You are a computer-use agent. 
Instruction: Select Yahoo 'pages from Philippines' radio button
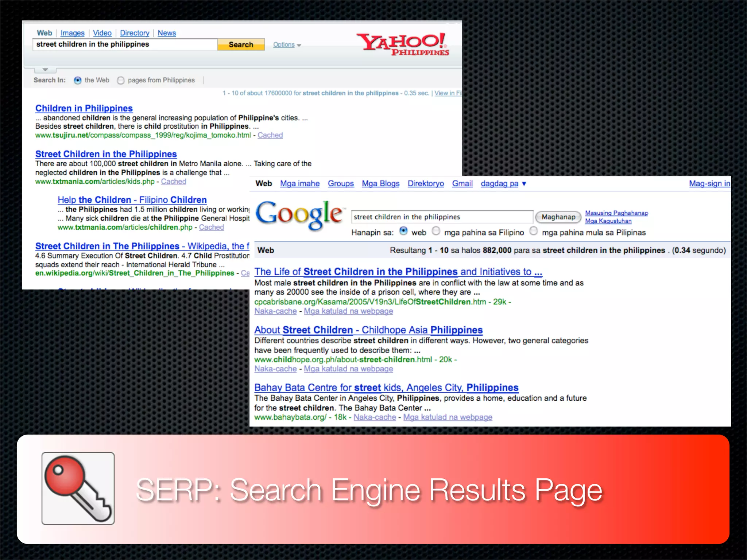tap(121, 80)
